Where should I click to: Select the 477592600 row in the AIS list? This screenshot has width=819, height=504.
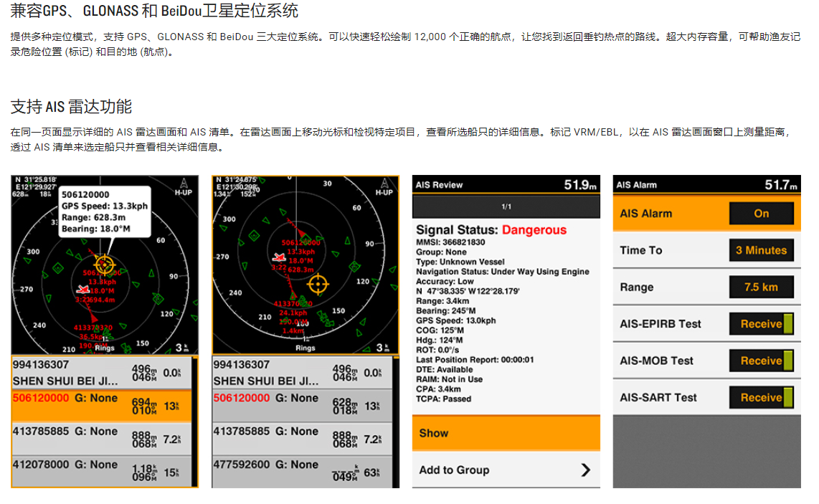pyautogui.click(x=302, y=472)
